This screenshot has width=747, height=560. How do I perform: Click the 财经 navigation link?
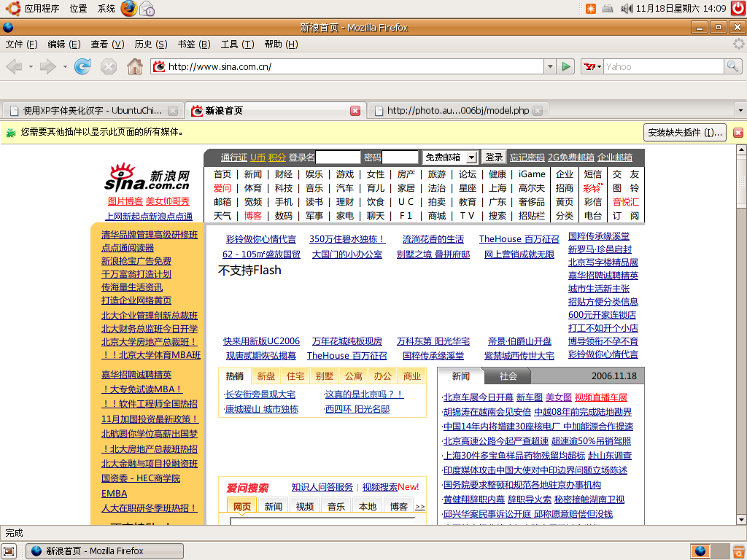[284, 174]
